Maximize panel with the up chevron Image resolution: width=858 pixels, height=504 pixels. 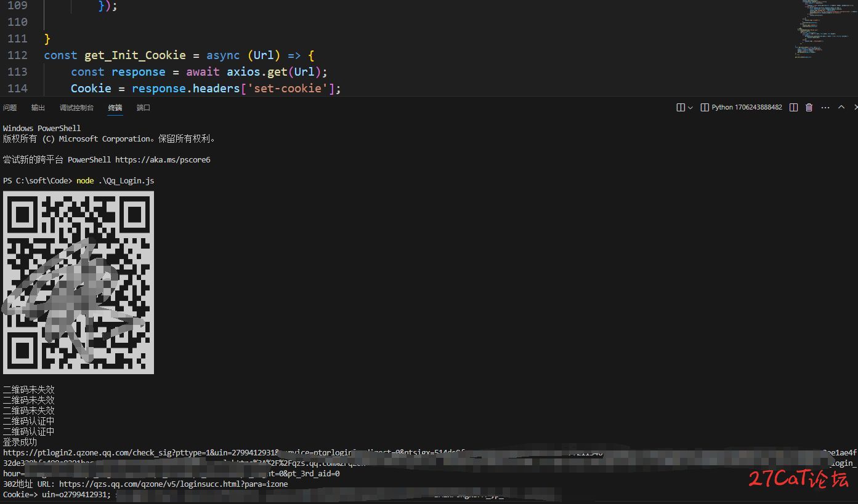pyautogui.click(x=841, y=108)
